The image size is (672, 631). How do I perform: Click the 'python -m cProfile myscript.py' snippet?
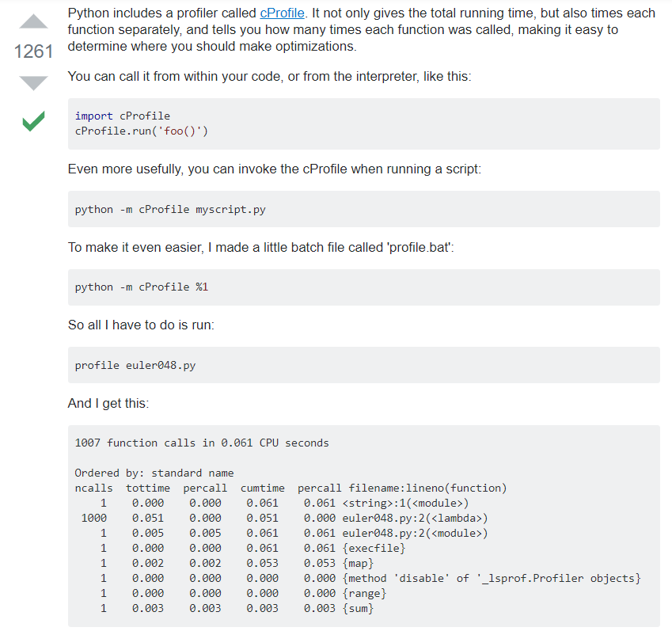[169, 209]
